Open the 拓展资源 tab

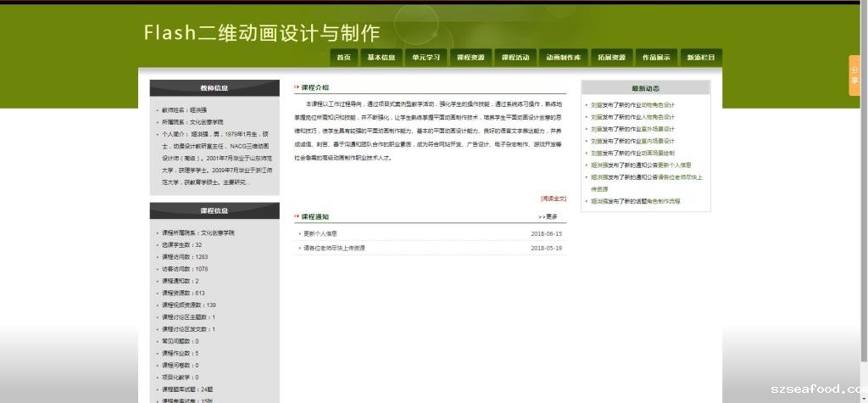611,58
